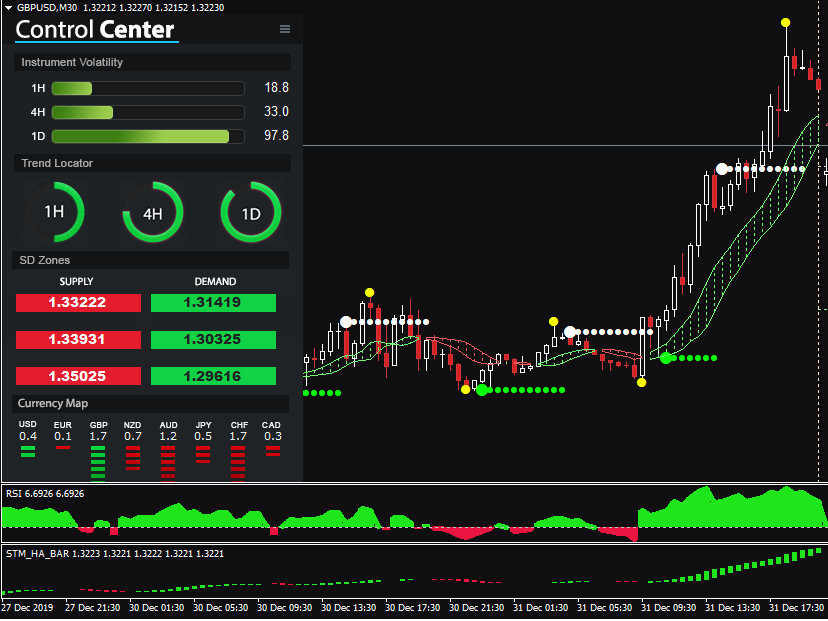Screen dimensions: 828x621
Task: Open the Control Center hamburger menu
Action: coord(285,30)
